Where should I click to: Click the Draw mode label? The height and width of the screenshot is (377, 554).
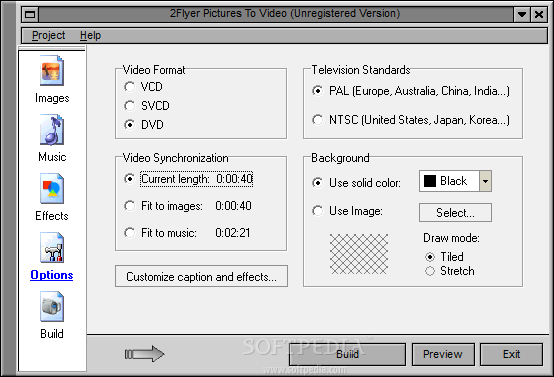pos(451,238)
